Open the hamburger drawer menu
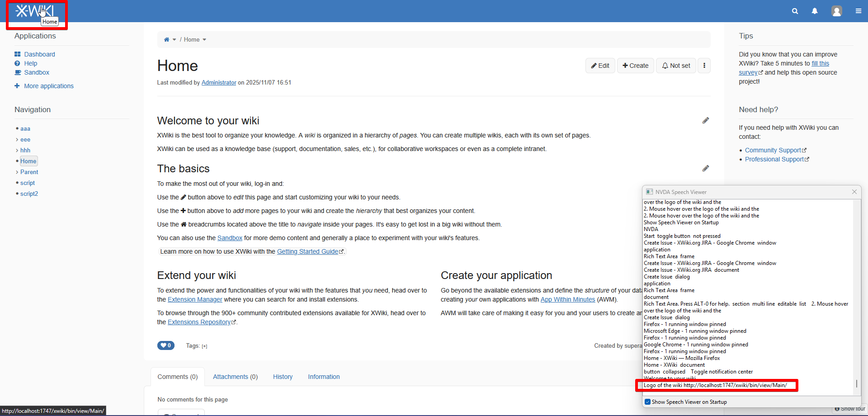 [x=858, y=11]
